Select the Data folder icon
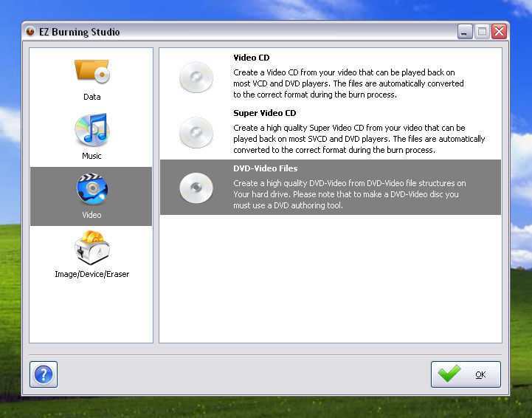The image size is (532, 418). click(92, 72)
